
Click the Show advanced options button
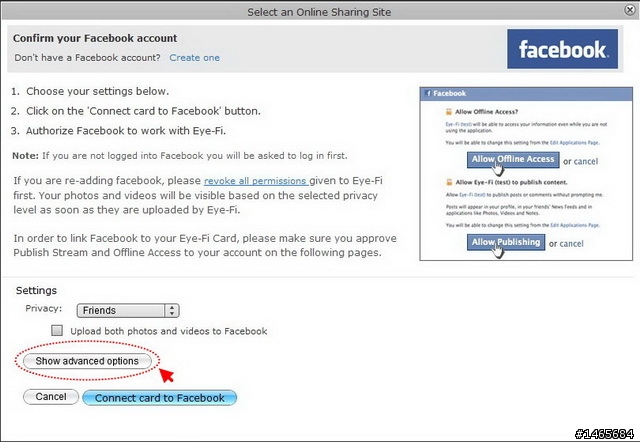[x=87, y=361]
